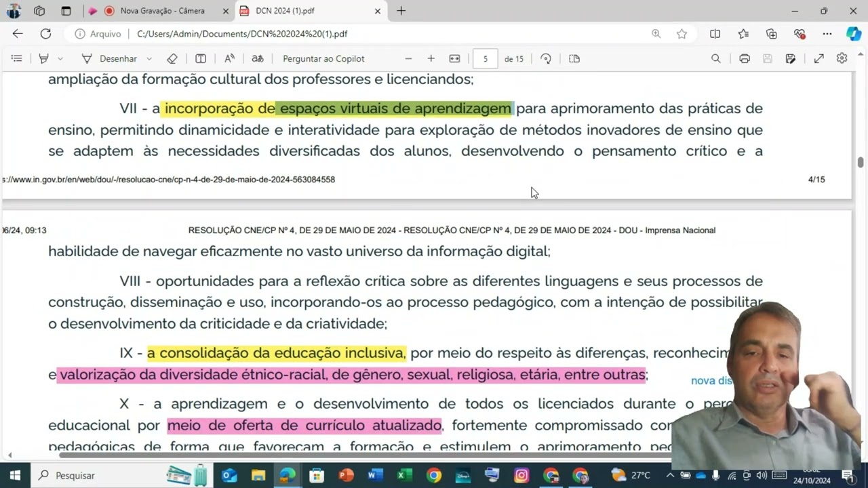Screen dimensions: 868x488
Task: Open the favorites list
Action: pos(743,34)
